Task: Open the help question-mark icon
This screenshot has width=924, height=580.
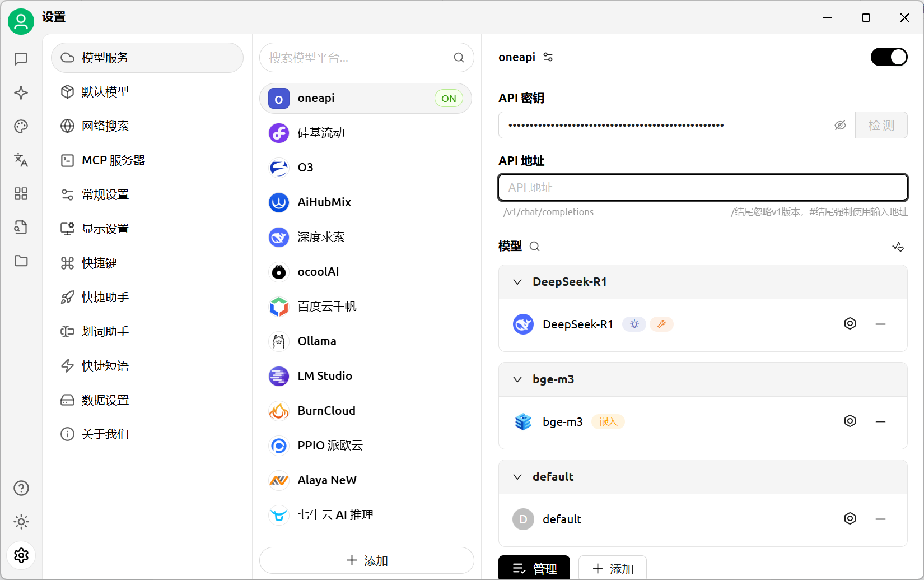Action: [21, 488]
